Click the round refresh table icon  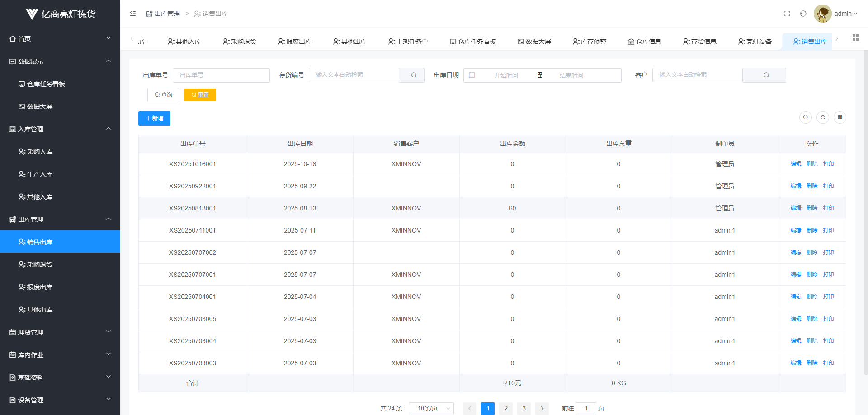(822, 117)
